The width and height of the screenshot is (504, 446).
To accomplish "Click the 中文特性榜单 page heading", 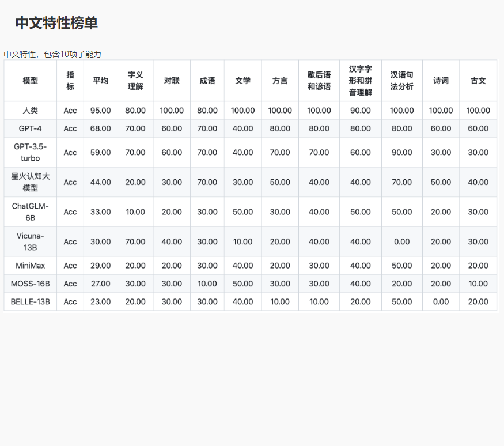I will tap(56, 23).
